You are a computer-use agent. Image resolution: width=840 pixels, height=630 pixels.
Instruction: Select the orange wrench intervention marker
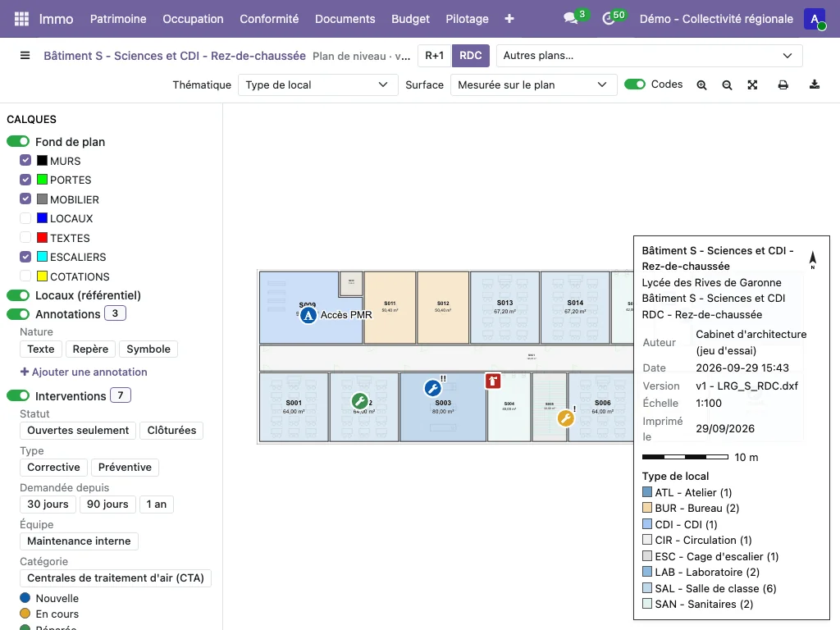coord(566,418)
